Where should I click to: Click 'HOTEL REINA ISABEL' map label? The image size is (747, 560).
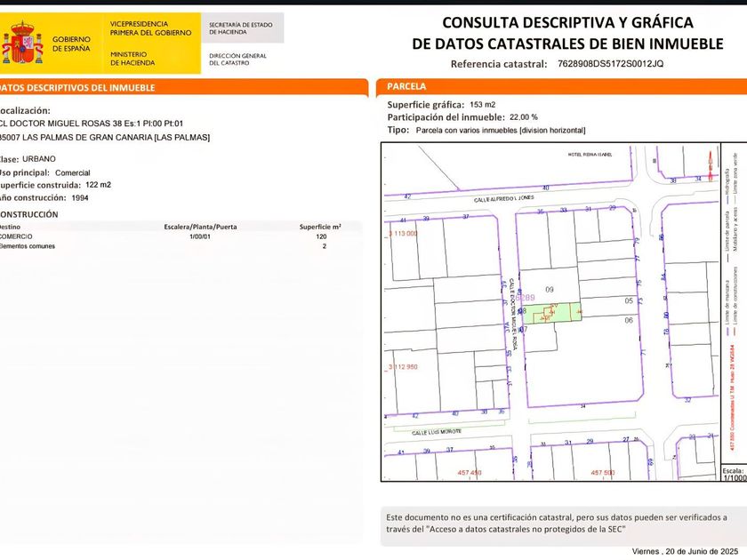tap(590, 155)
